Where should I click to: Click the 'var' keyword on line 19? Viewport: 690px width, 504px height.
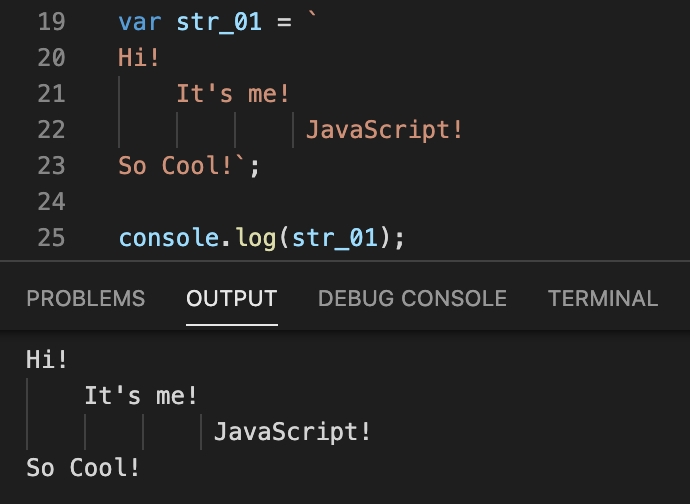[x=140, y=22]
